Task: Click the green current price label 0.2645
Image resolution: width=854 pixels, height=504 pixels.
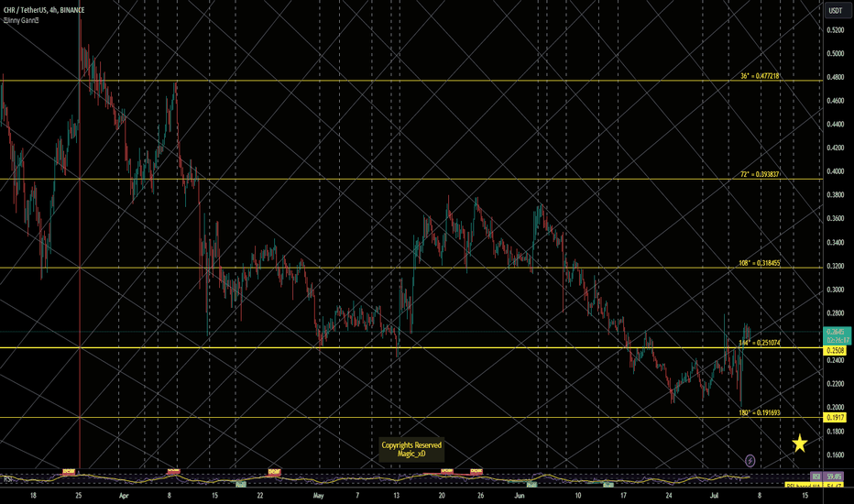Action: [837, 335]
